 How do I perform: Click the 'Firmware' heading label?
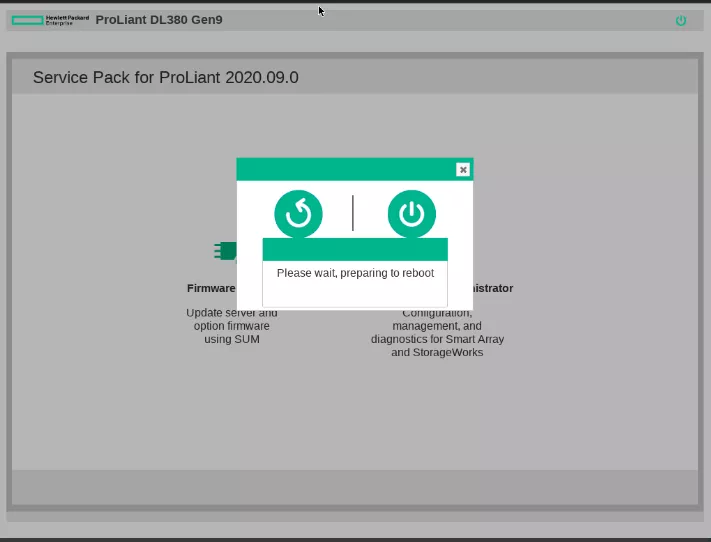point(211,288)
